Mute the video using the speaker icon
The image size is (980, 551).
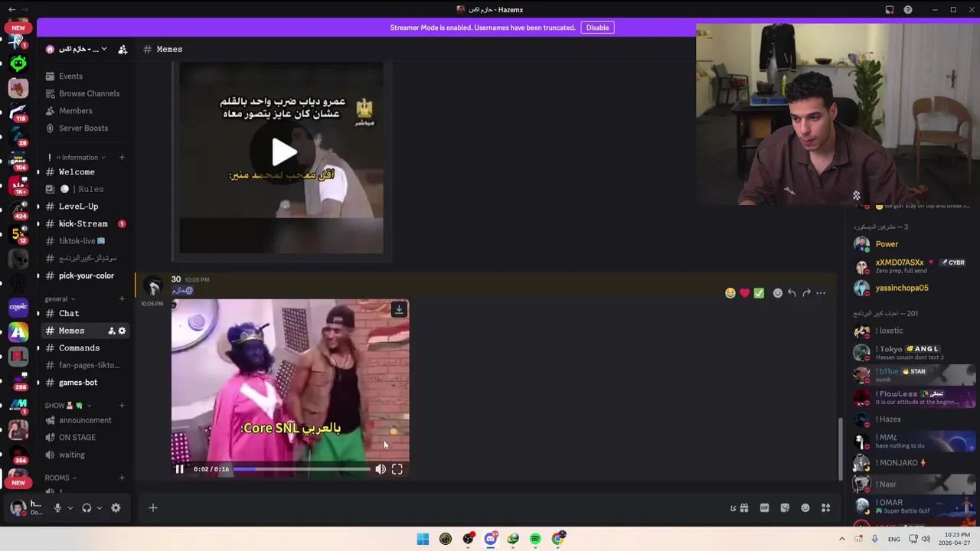click(381, 469)
